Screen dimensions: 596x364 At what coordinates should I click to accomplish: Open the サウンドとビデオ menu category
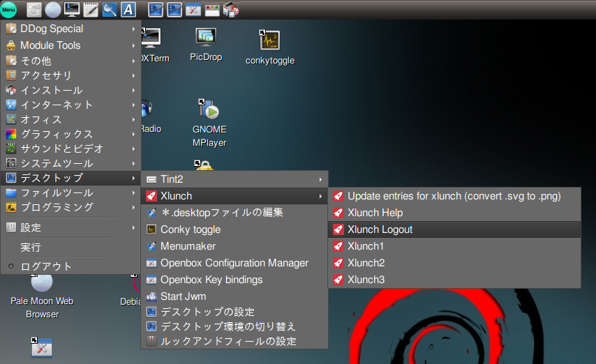(x=71, y=149)
